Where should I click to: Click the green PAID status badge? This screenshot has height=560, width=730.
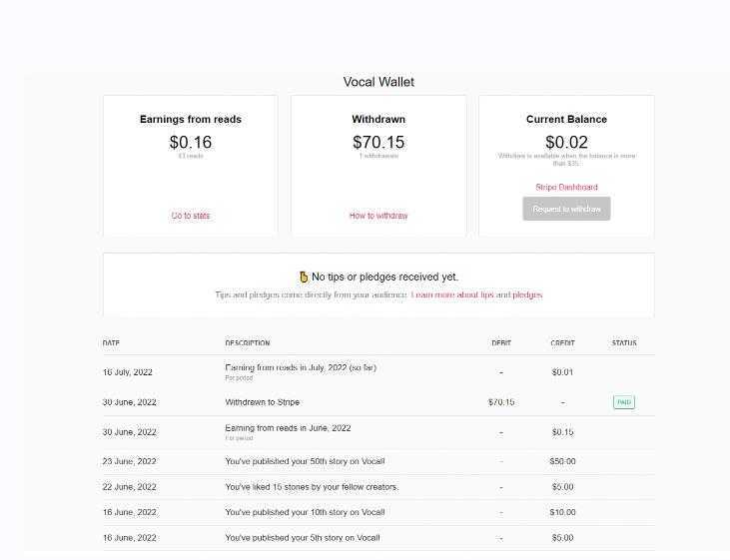click(624, 402)
